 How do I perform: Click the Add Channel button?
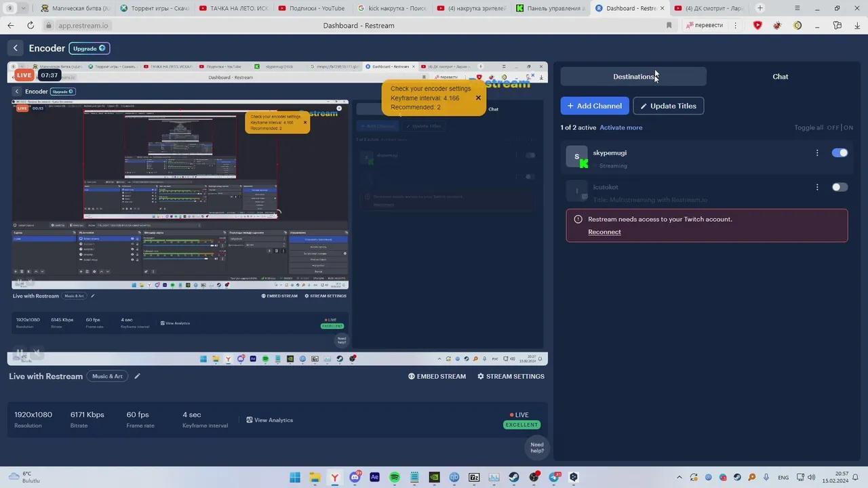tap(595, 106)
